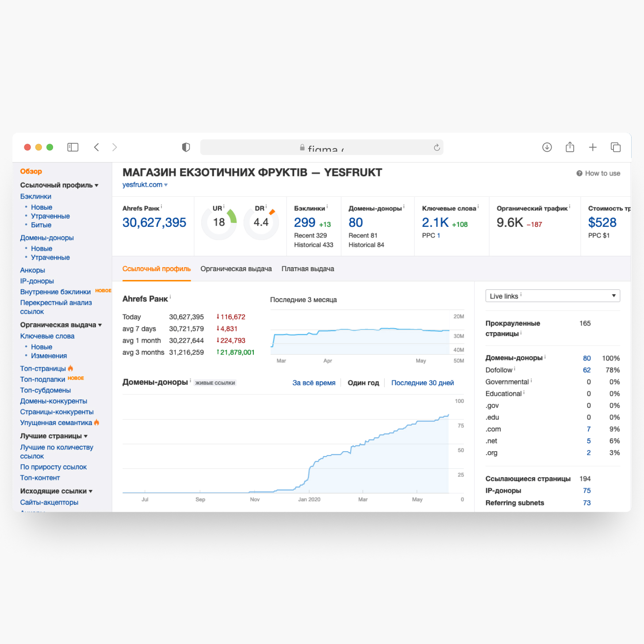Switch to the Органическая выдача tab

tap(236, 269)
